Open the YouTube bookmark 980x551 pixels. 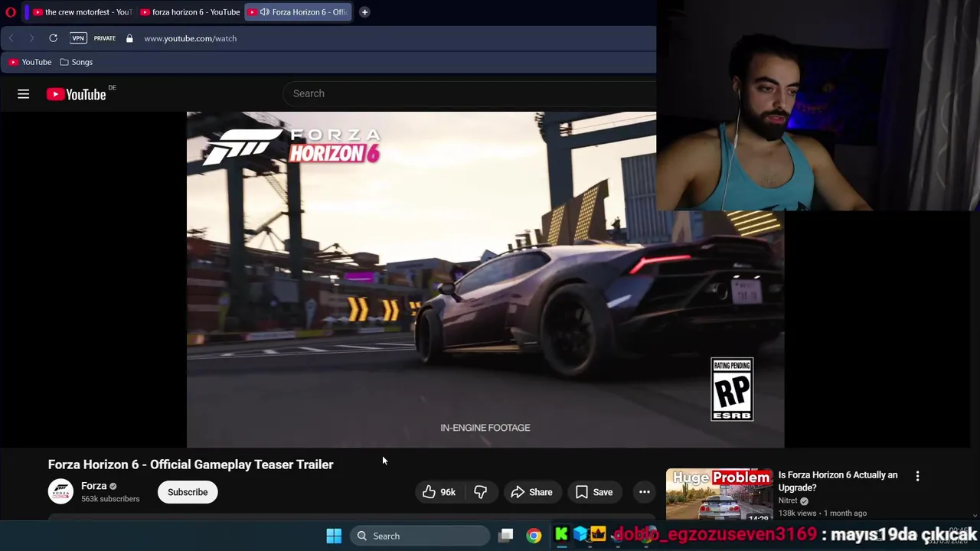tap(31, 62)
